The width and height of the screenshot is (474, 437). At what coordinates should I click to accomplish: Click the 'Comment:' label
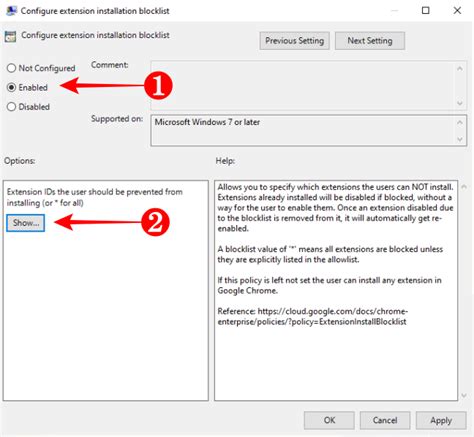(x=110, y=65)
